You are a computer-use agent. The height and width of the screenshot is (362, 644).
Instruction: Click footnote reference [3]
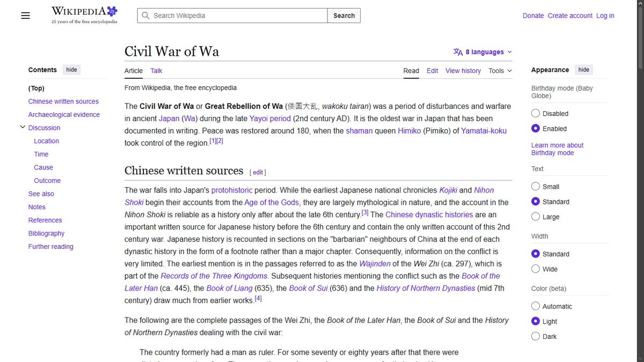pyautogui.click(x=365, y=213)
